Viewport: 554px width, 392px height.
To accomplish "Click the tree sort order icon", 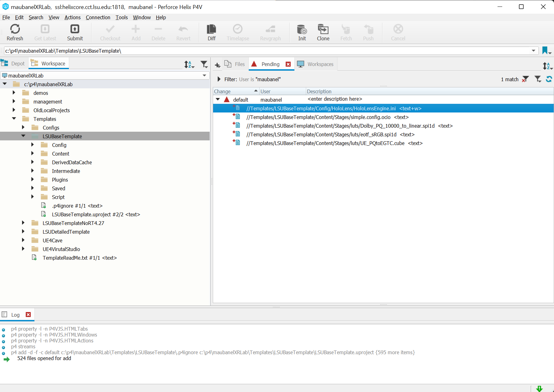I will [x=189, y=64].
